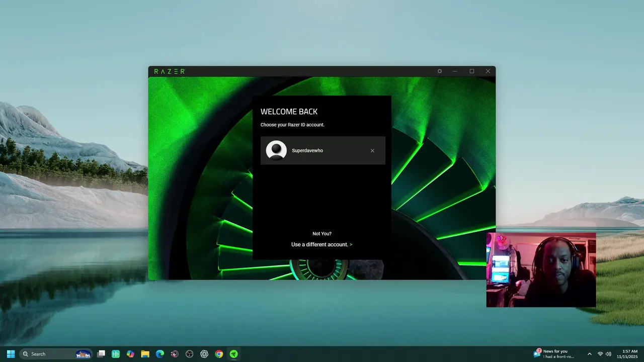The width and height of the screenshot is (644, 362).
Task: Open the Windows Start menu
Action: click(11, 354)
